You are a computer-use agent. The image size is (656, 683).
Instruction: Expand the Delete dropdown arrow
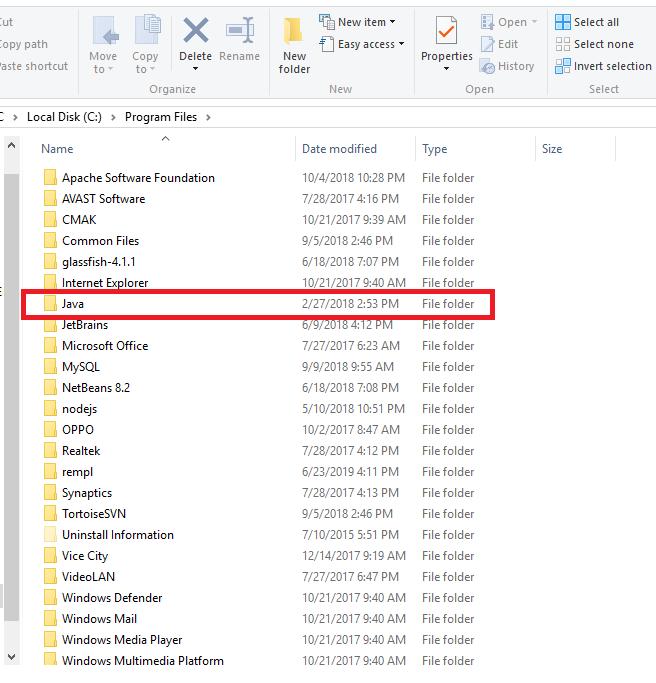click(x=195, y=69)
